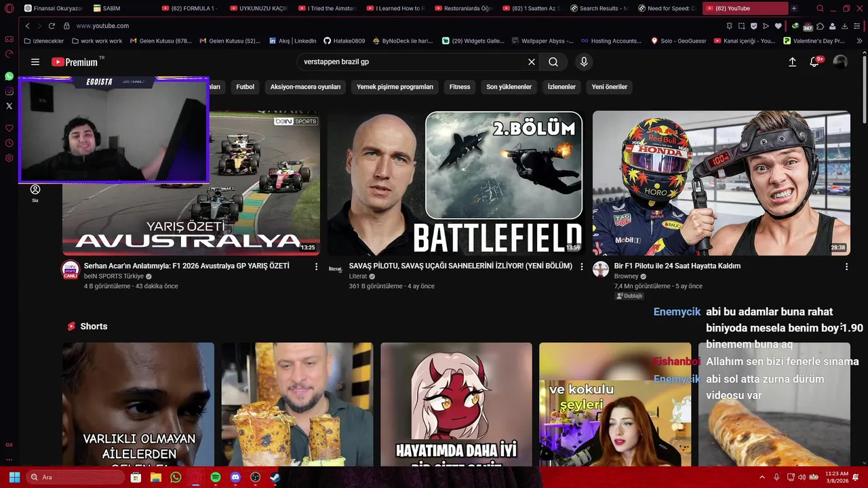
Task: Open the Opera main menu at the toolbar's right end
Action: coord(857,26)
